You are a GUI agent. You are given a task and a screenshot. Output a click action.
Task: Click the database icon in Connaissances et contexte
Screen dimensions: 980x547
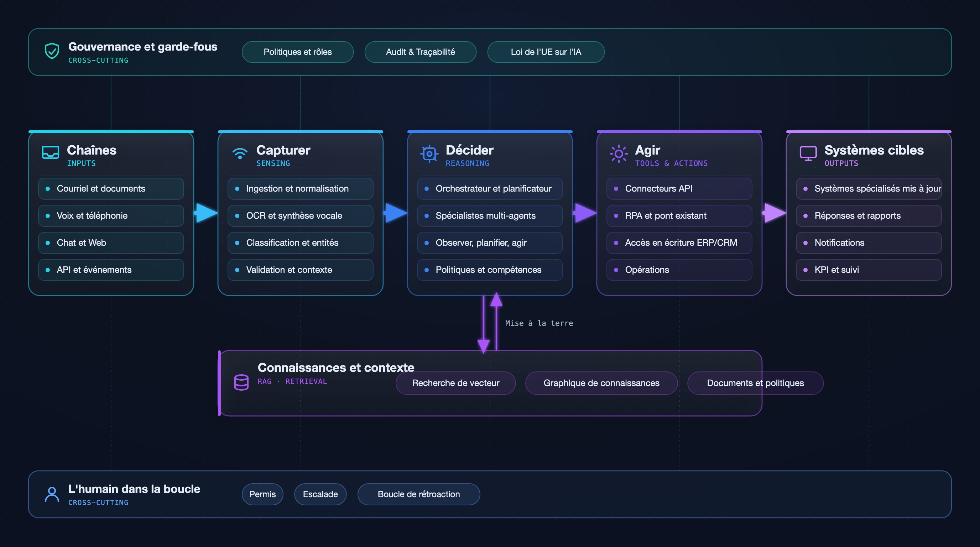click(x=241, y=382)
